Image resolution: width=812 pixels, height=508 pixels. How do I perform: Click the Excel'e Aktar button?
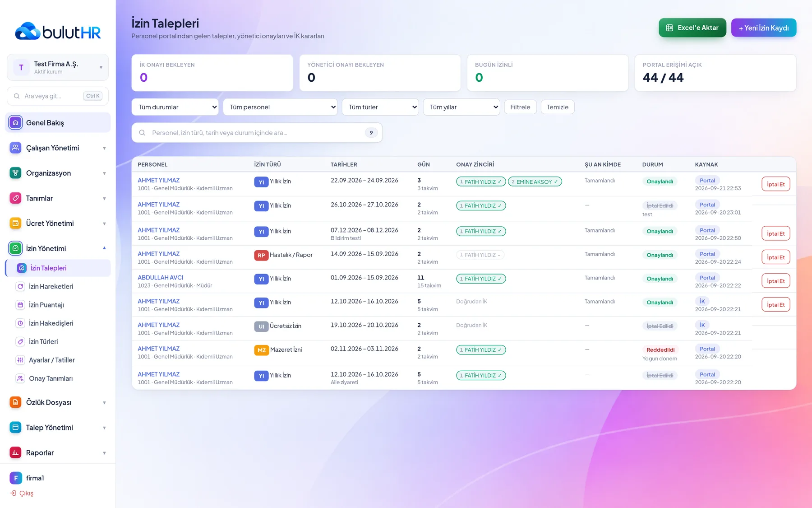(x=692, y=28)
